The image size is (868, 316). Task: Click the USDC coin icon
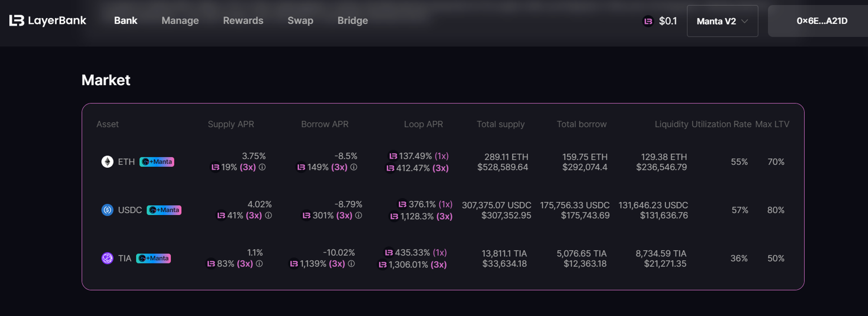coord(107,210)
